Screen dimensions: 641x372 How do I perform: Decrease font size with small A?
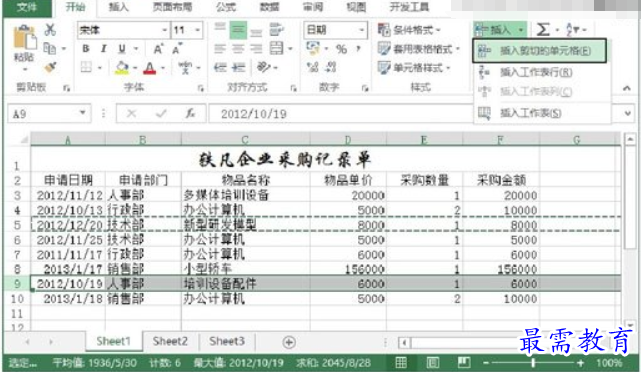[177, 49]
